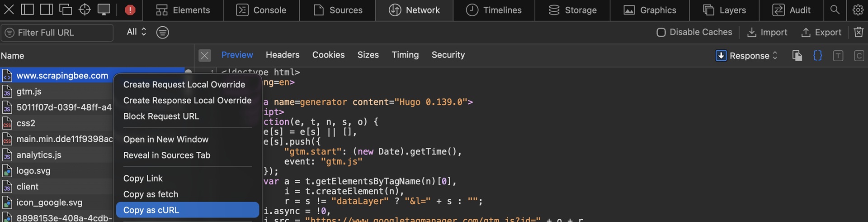This screenshot has height=222, width=868.
Task: Select 5011f07d-039f-48ff request row
Action: pyautogui.click(x=57, y=107)
